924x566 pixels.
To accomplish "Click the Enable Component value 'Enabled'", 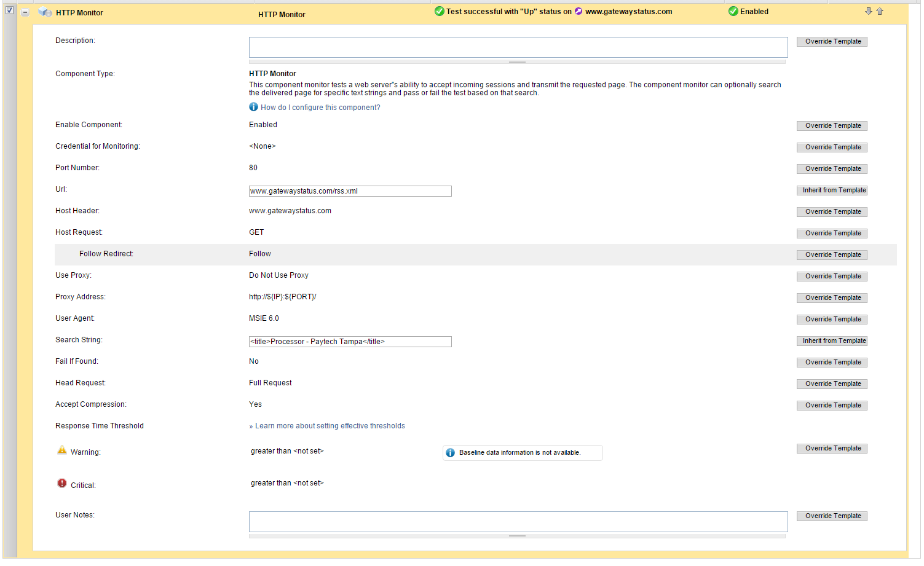I will coord(263,125).
